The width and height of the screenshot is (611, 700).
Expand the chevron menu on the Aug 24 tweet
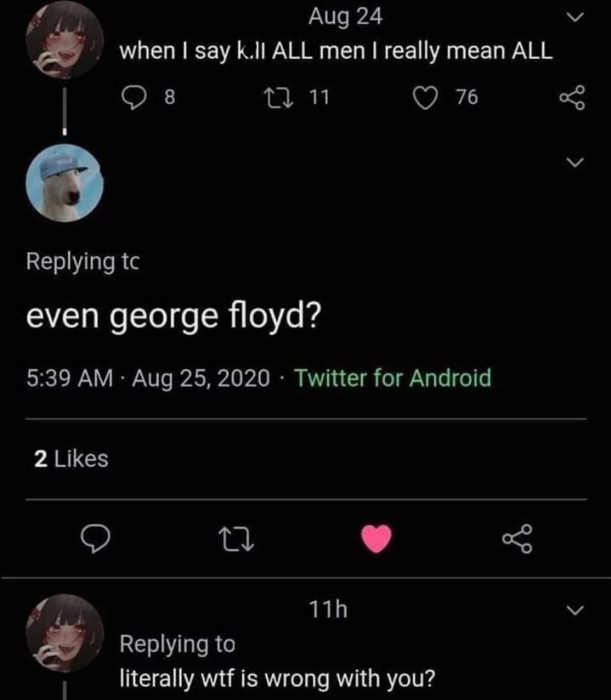tap(574, 17)
